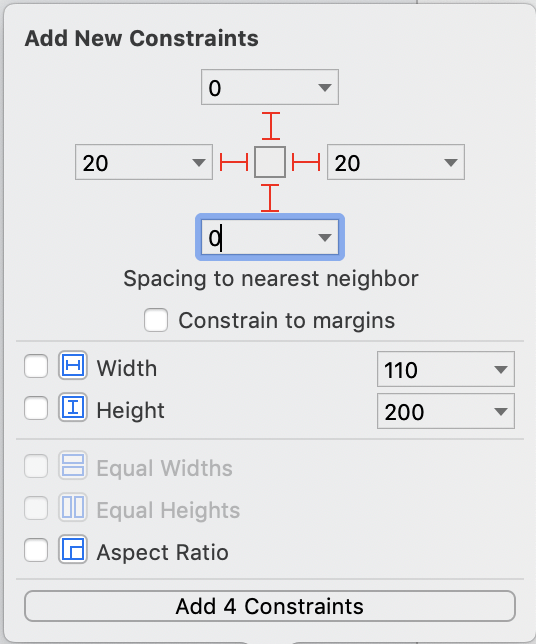536x644 pixels.
Task: Click Add 4 Constraints button
Action: point(270,606)
